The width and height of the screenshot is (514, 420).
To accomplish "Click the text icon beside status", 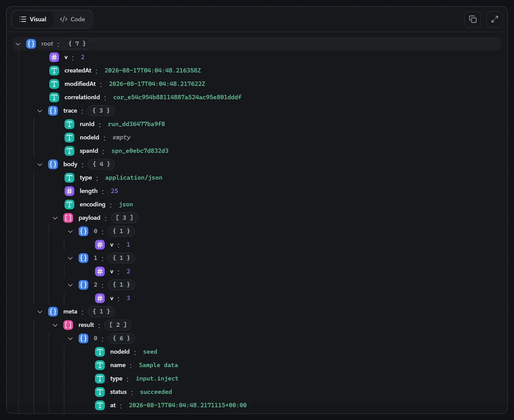I will 100,392.
